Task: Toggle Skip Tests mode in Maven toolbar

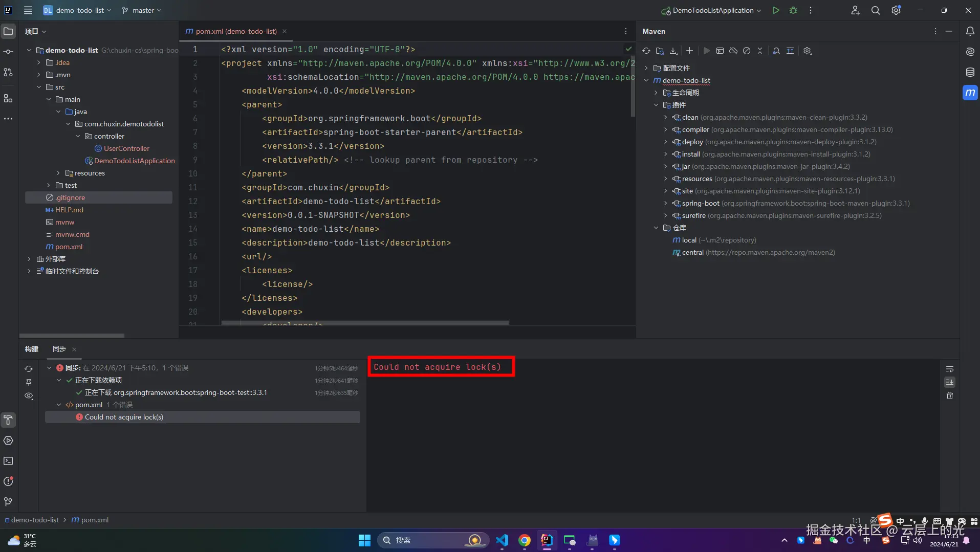Action: pos(747,51)
